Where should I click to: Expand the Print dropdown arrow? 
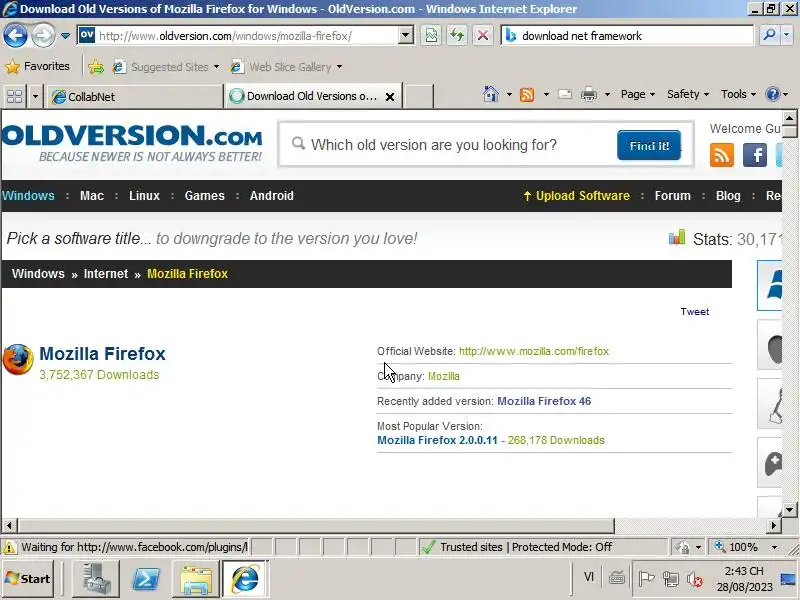pos(607,94)
